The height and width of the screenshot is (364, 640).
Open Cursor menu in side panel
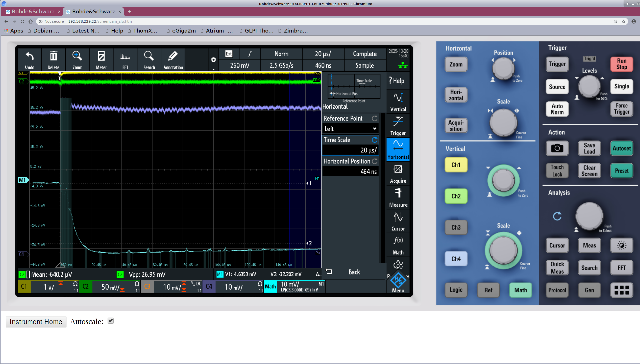point(398,221)
